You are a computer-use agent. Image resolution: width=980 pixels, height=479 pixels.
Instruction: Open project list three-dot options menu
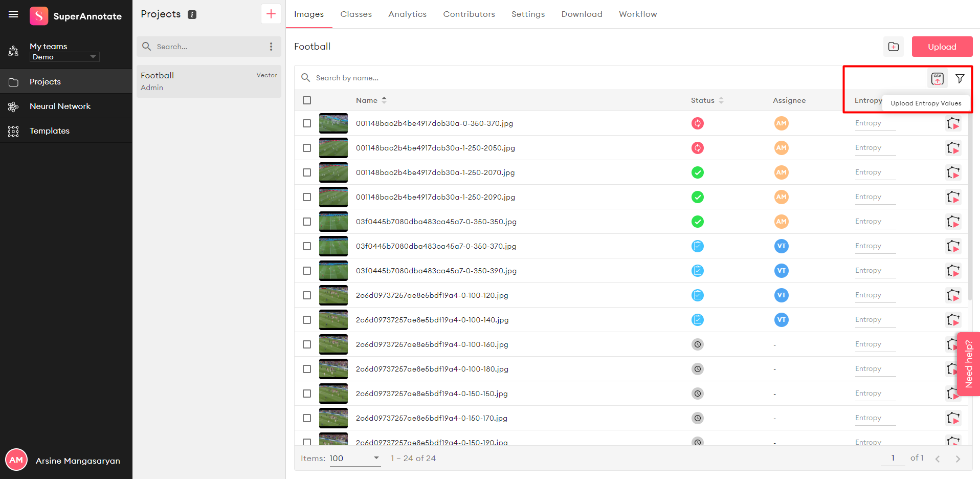tap(271, 47)
